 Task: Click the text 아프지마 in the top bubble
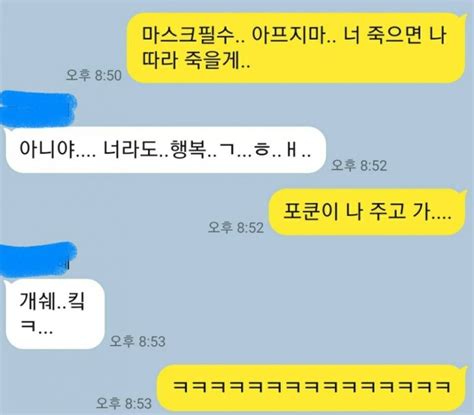tap(289, 34)
